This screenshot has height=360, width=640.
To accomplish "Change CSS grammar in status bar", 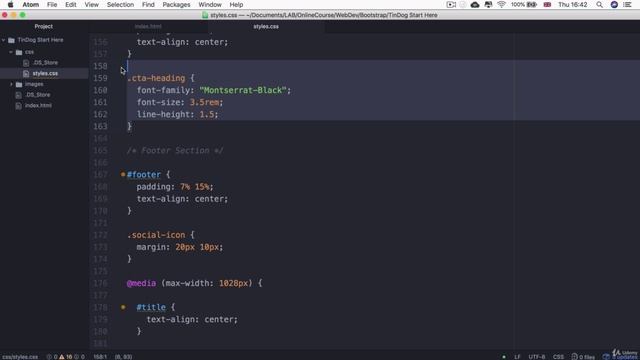I will pyautogui.click(x=558, y=357).
